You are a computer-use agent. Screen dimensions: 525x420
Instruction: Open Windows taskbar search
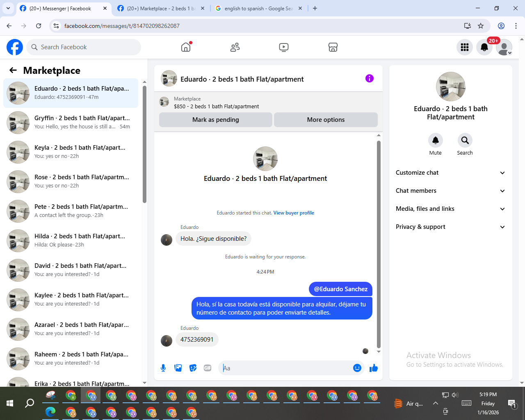pyautogui.click(x=30, y=404)
